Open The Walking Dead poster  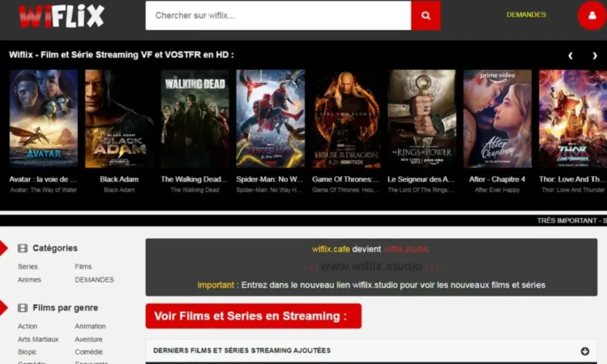pos(195,119)
